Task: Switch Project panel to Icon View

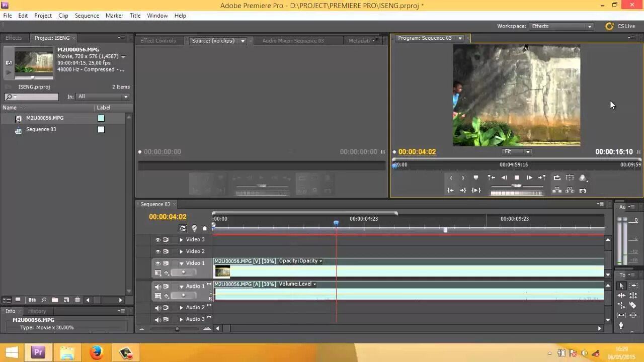Action: pyautogui.click(x=18, y=300)
